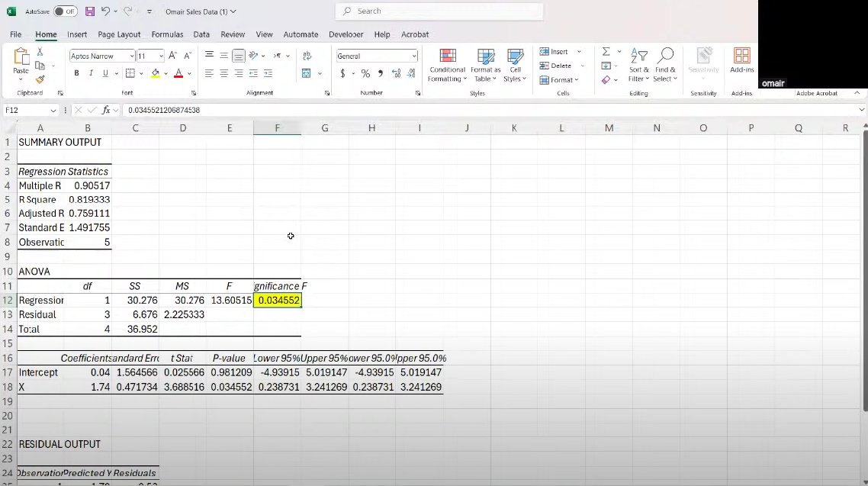Expand the formula bar
Screen dimensions: 868x486
861,110
